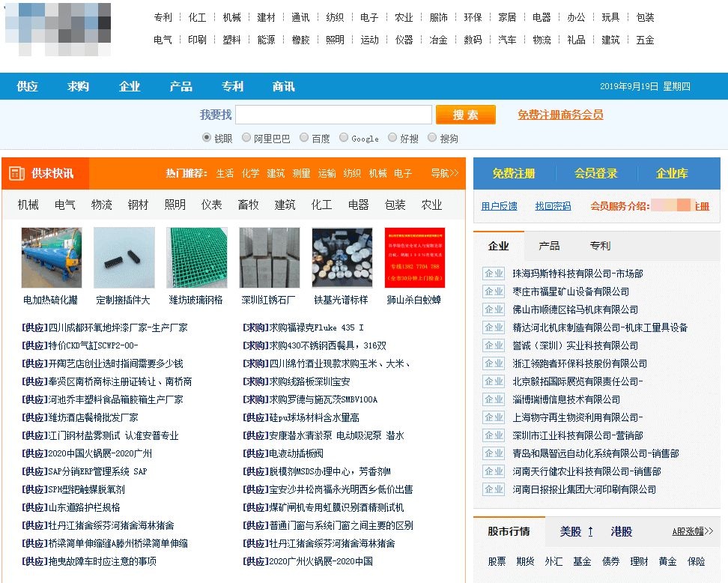Image resolution: width=728 pixels, height=583 pixels.
Task: Click the 企业 tag icon beside 淄博瑞博信息技术有限公司
Action: [x=494, y=399]
